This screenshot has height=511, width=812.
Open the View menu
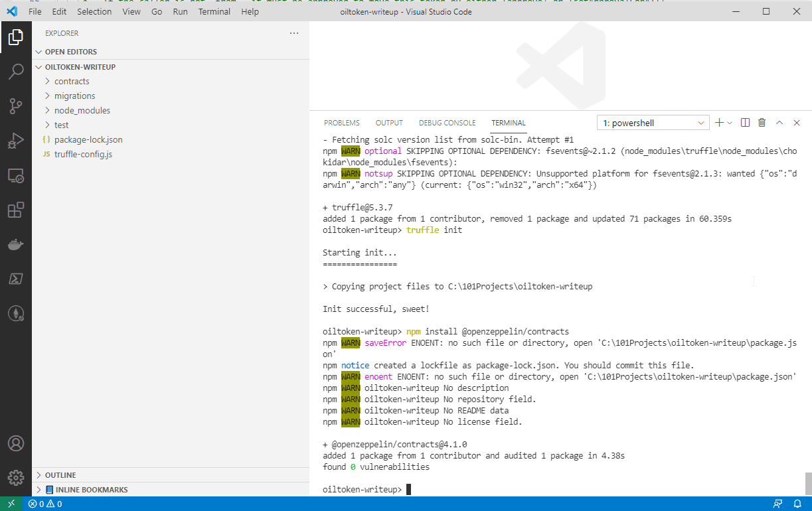131,11
